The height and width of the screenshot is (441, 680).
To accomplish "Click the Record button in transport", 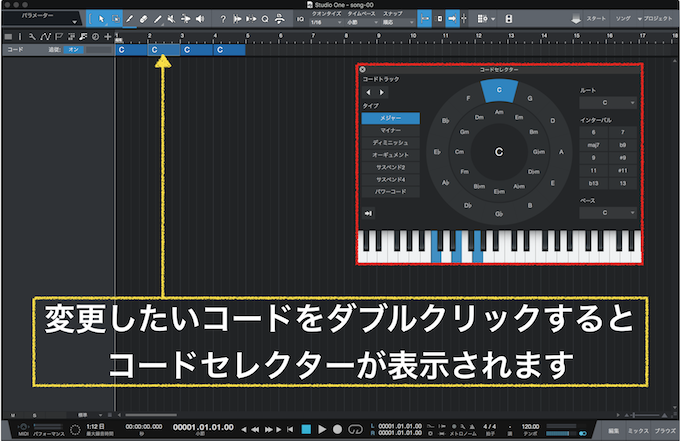I will click(337, 429).
